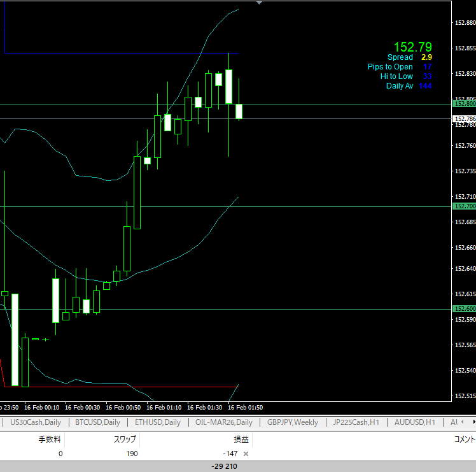Select the JP225Cash,H1 tab

[356, 422]
